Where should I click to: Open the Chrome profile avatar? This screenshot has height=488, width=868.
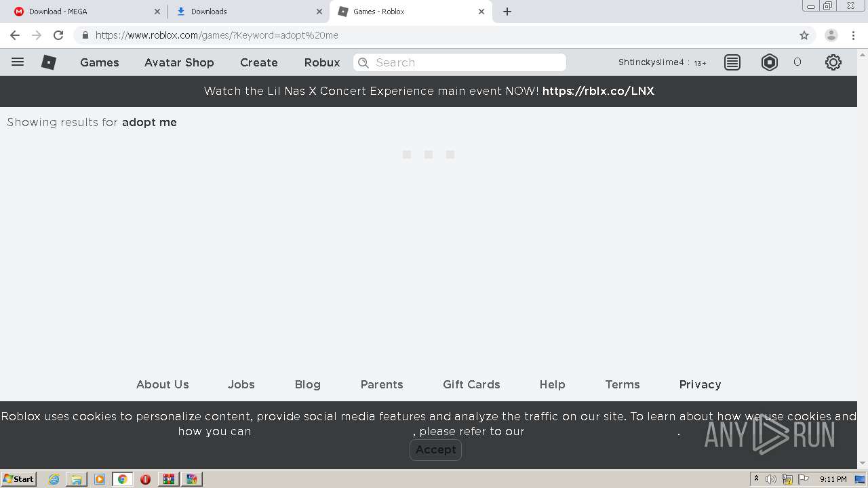pyautogui.click(x=831, y=35)
